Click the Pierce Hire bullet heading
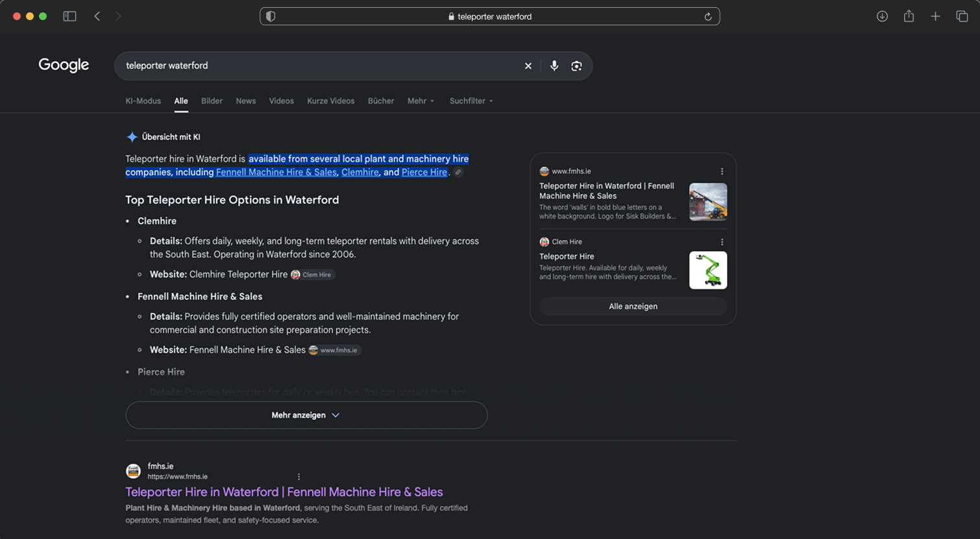The height and width of the screenshot is (539, 980). pos(161,372)
